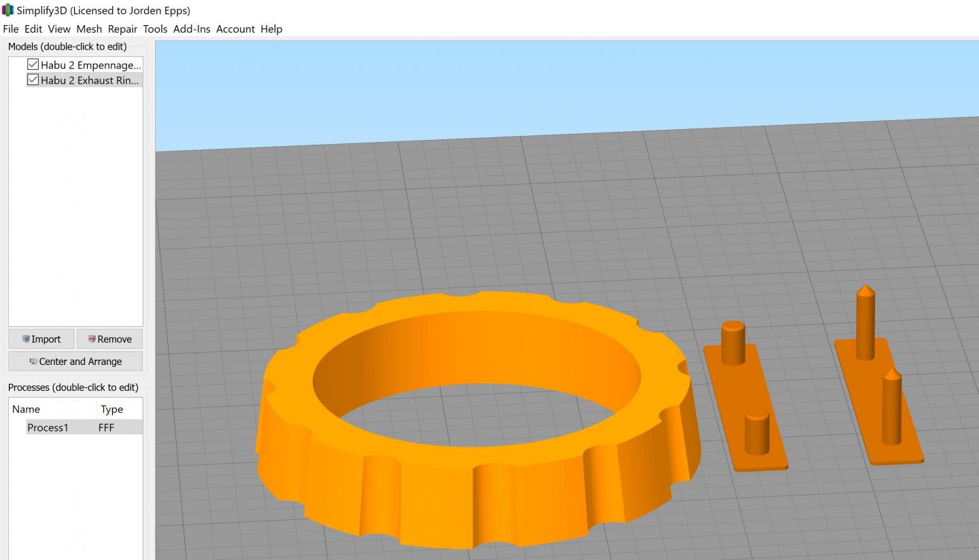Click the Type column header
The height and width of the screenshot is (560, 979).
[111, 409]
